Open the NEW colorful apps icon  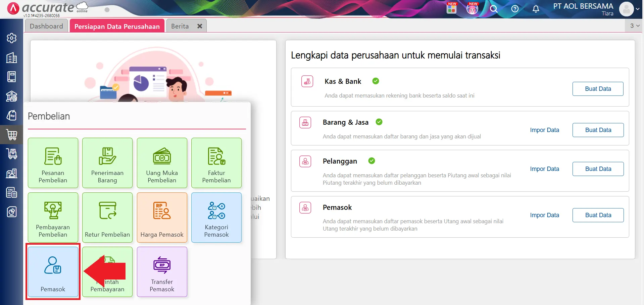pyautogui.click(x=452, y=8)
